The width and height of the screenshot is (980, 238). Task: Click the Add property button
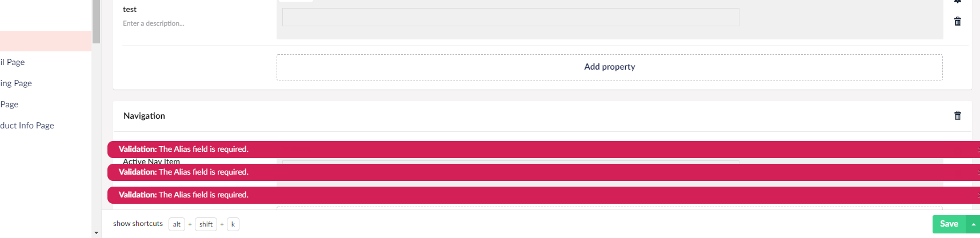610,67
